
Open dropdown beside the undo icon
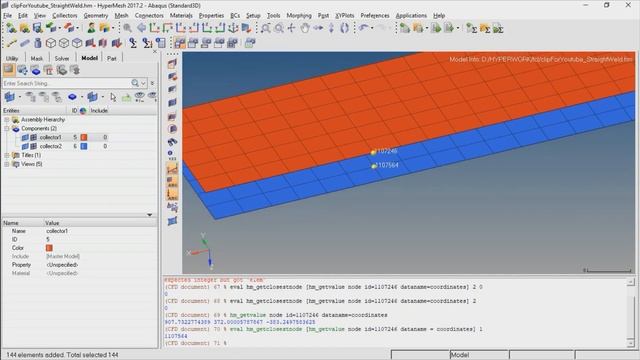372,28
